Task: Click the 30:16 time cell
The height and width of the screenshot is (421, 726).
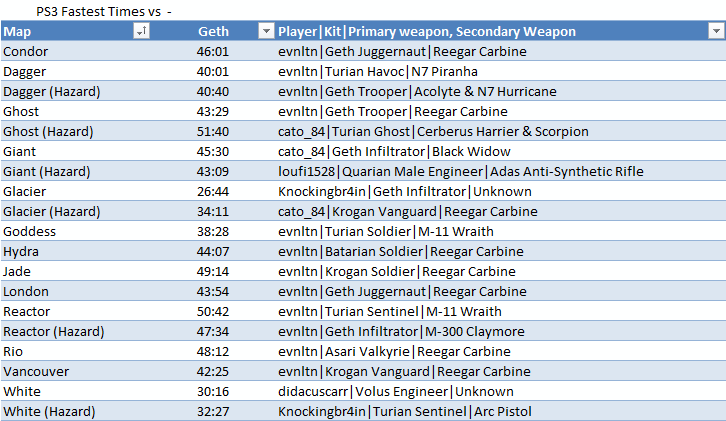Action: click(x=213, y=391)
